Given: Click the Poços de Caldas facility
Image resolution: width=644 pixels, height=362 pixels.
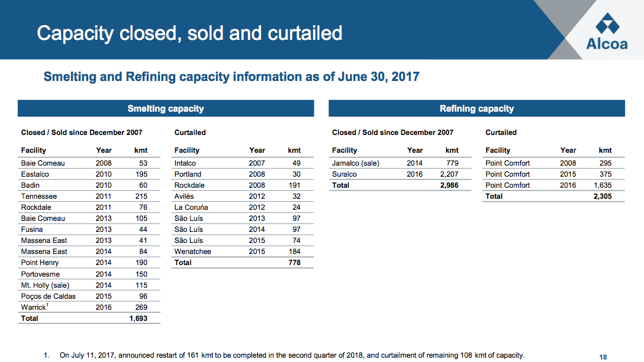Looking at the screenshot, I should (x=48, y=296).
